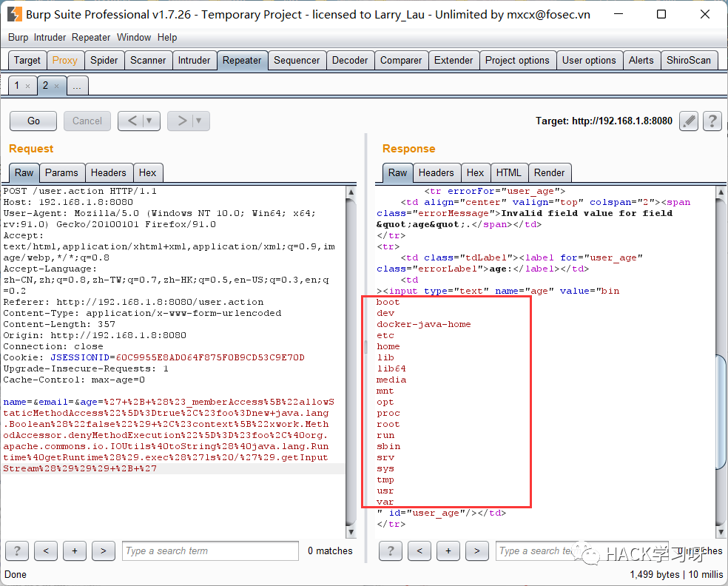Show request Raw view
728x586 pixels.
pos(24,172)
